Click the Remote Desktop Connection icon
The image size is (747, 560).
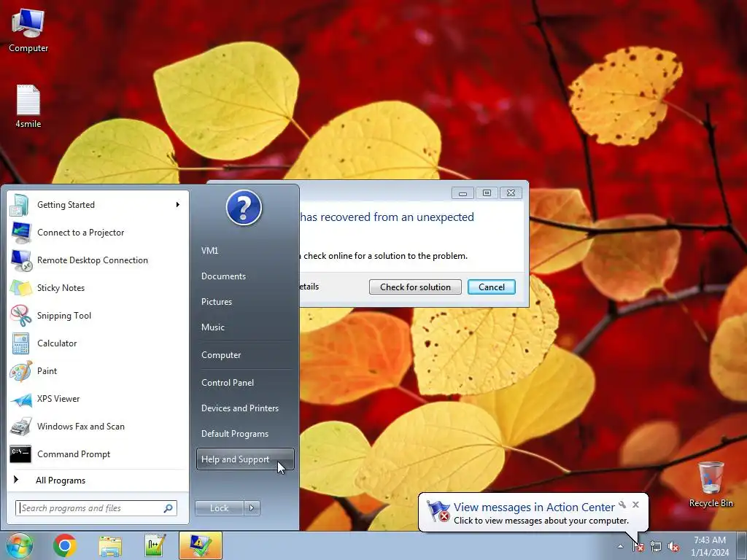click(x=20, y=260)
